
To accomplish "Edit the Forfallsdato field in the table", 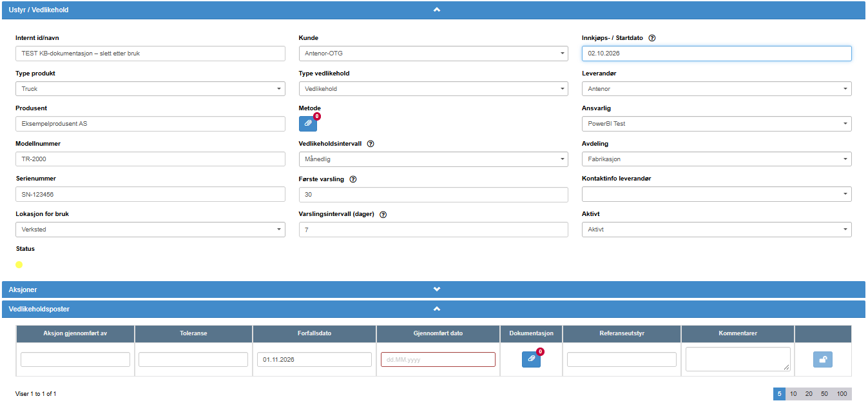I will 314,360.
